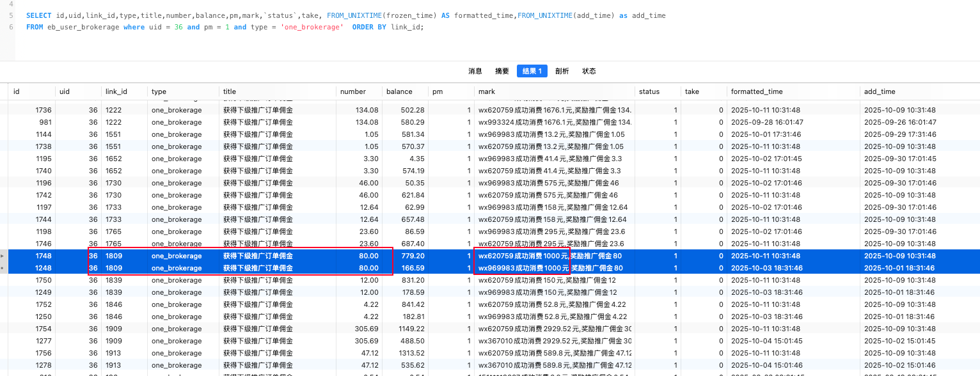Switch to the 消息 tab
The image size is (980, 376).
(475, 71)
